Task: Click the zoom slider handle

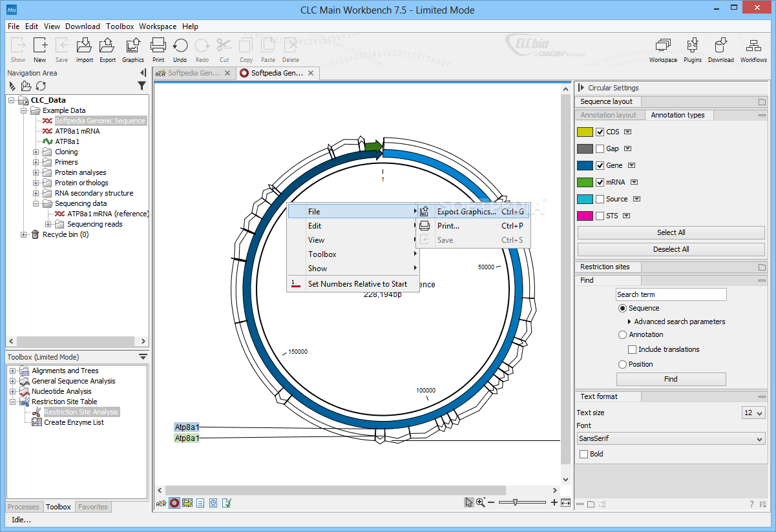Action: pyautogui.click(x=516, y=502)
